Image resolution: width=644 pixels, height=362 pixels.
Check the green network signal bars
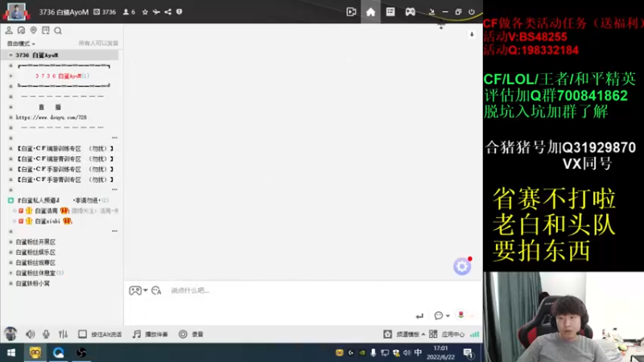coord(475,335)
